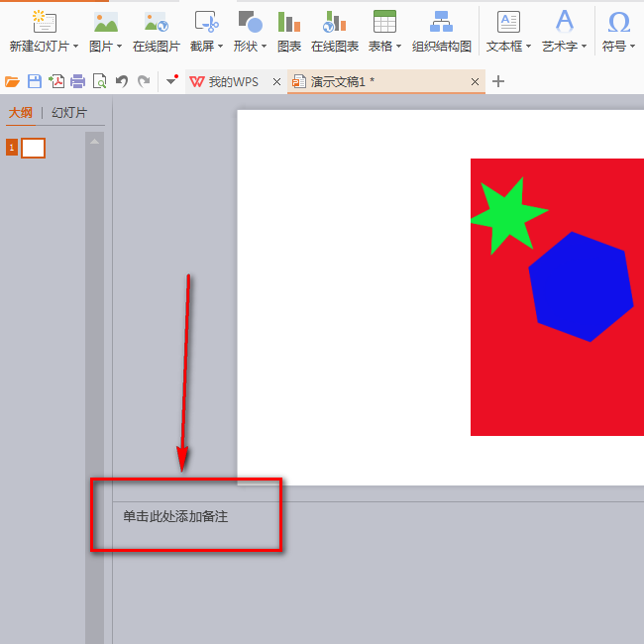Viewport: 644px width, 644px height.
Task: Open the 图片 dropdown arrow
Action: click(x=120, y=47)
